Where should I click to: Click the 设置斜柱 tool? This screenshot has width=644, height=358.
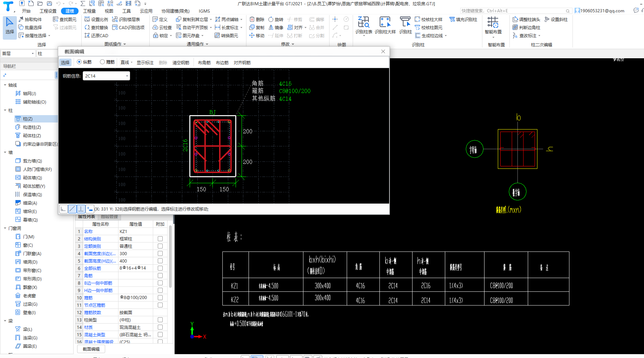pos(556,19)
